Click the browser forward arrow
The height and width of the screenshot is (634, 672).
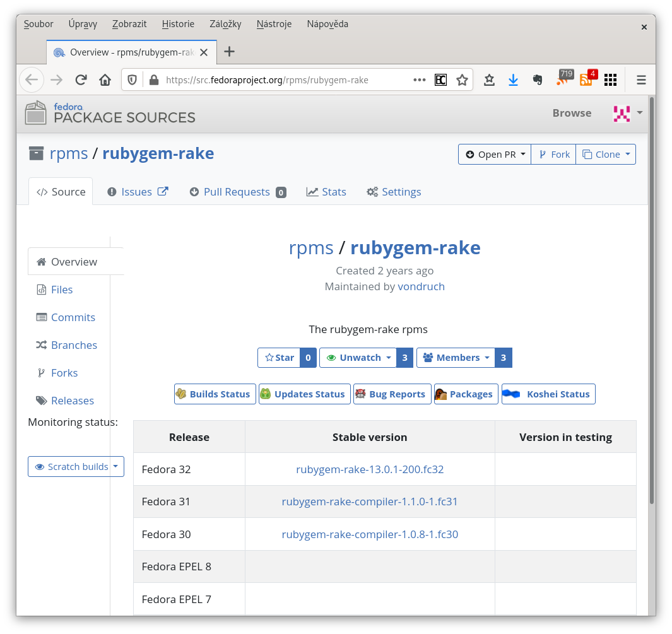click(56, 79)
